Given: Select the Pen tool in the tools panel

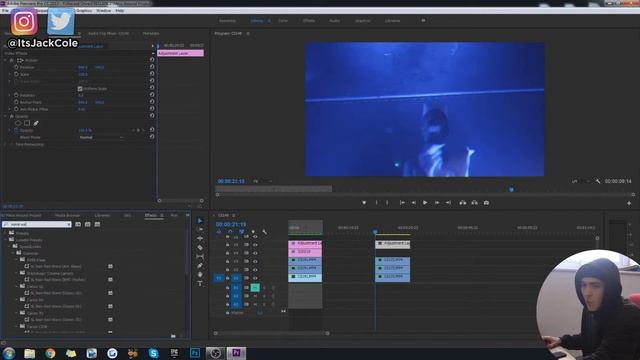Looking at the screenshot, I should point(200,265).
